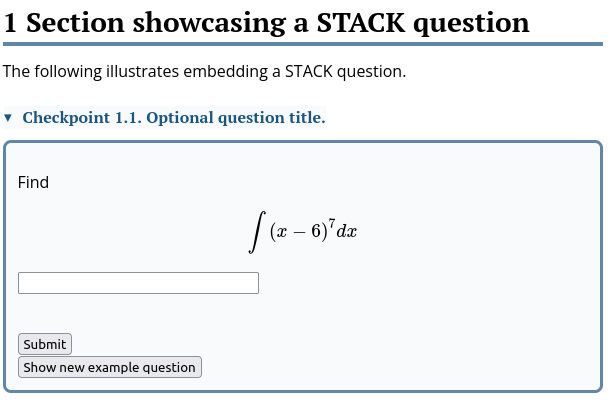
Task: Click the blue rule beneath the heading
Action: coord(302,44)
